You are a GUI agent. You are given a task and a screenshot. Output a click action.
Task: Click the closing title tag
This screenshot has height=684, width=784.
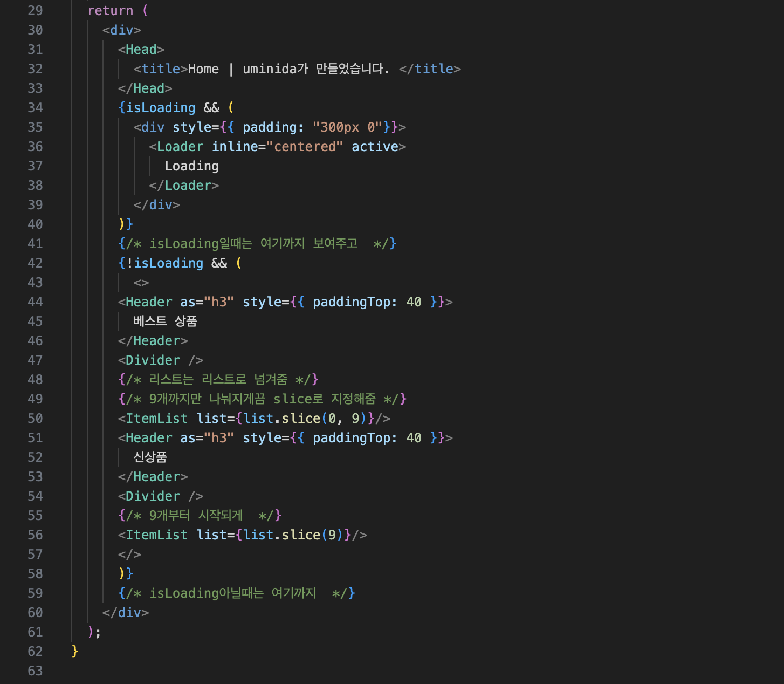coord(430,69)
